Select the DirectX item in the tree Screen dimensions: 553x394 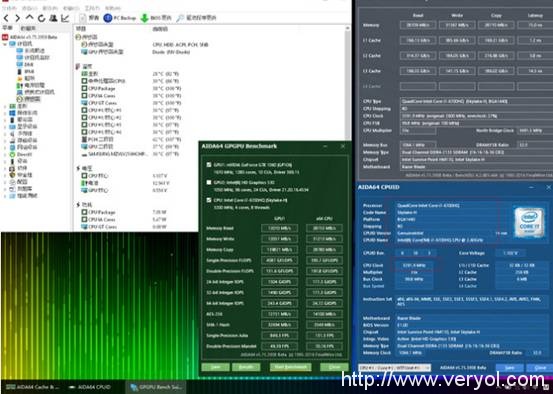(x=21, y=154)
